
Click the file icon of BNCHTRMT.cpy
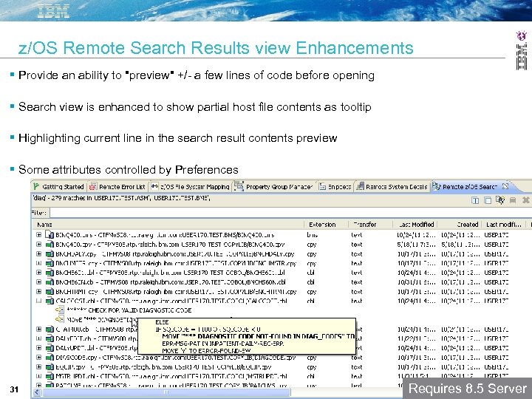50,291
